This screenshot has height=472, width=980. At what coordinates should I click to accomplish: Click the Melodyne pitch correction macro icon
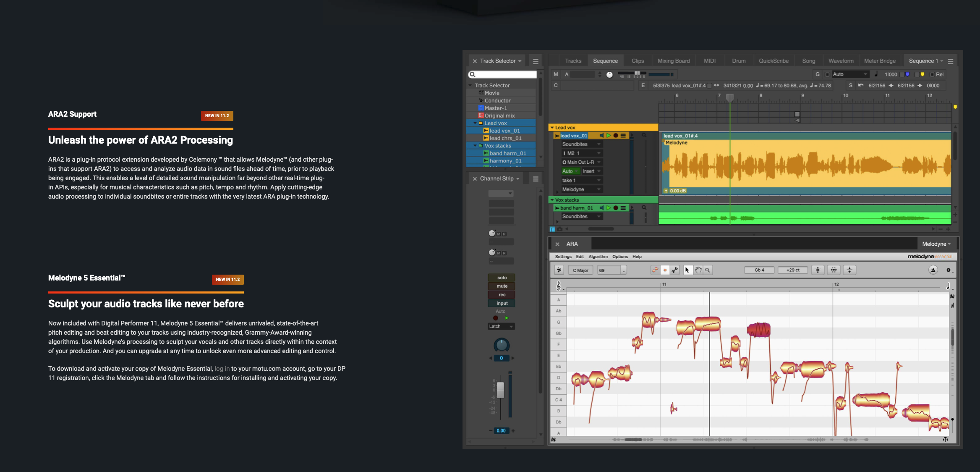818,270
